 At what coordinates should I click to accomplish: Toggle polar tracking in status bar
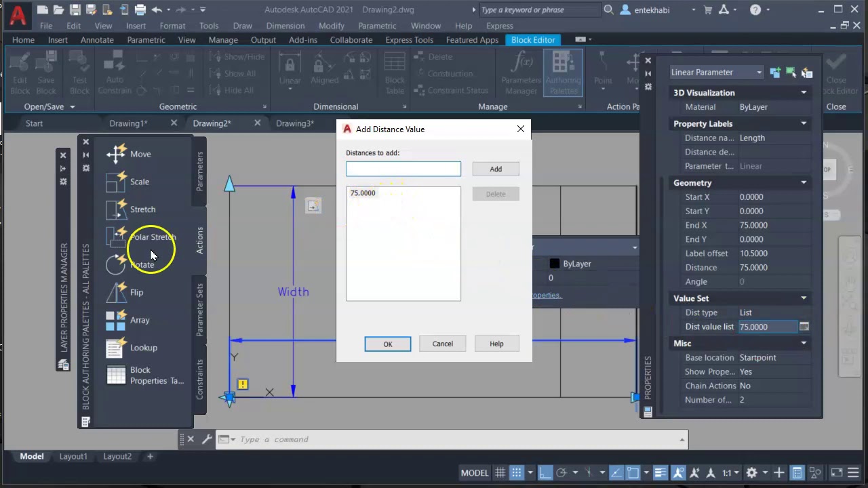click(x=561, y=472)
